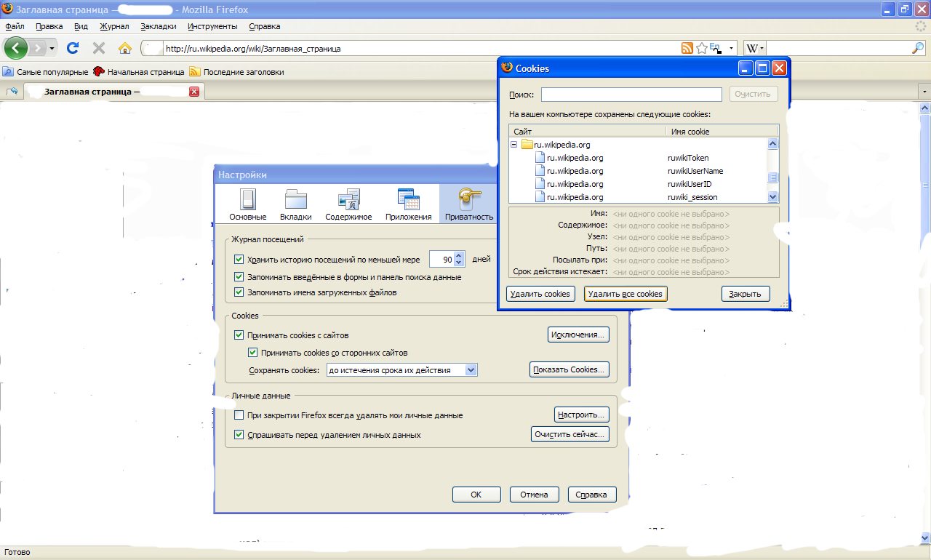Open the Начальная страница bookmark

pyautogui.click(x=139, y=72)
